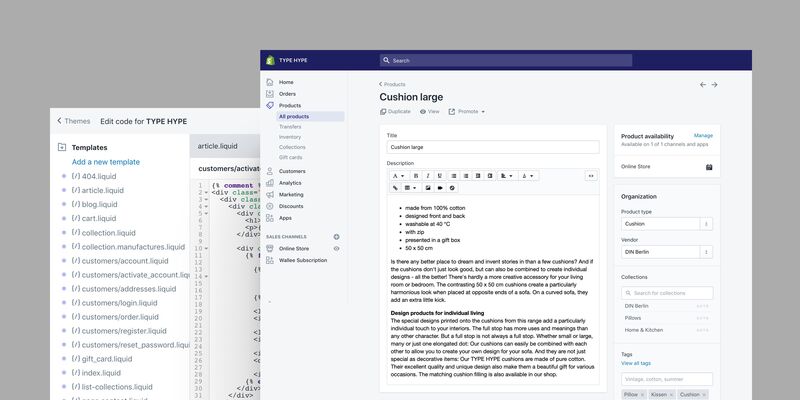This screenshot has width=800, height=400.
Task: Click Search for collections field
Action: [x=667, y=293]
